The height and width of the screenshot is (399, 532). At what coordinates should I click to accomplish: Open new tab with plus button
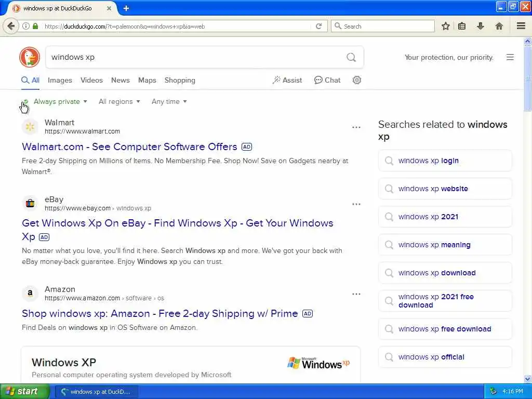point(126,8)
